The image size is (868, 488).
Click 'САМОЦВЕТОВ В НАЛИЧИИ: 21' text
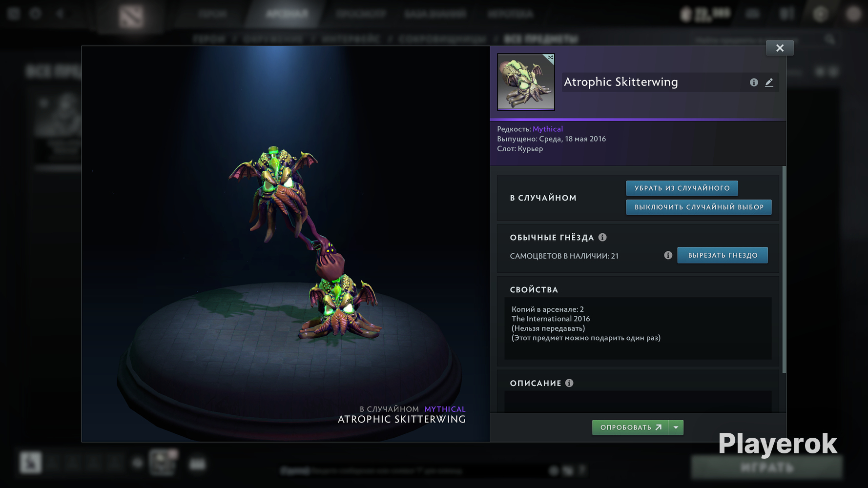pos(564,256)
